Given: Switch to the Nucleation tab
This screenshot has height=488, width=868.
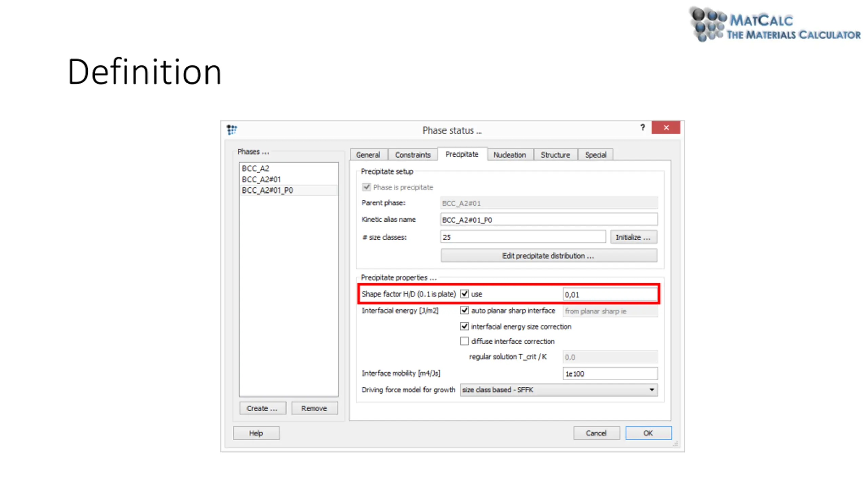Looking at the screenshot, I should coord(509,155).
